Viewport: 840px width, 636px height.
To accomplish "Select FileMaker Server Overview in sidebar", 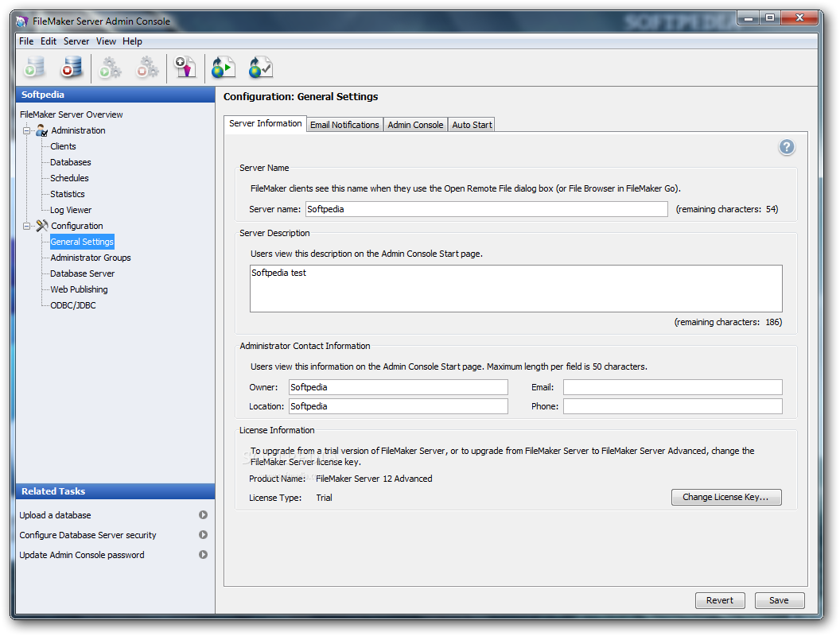I will [x=72, y=114].
